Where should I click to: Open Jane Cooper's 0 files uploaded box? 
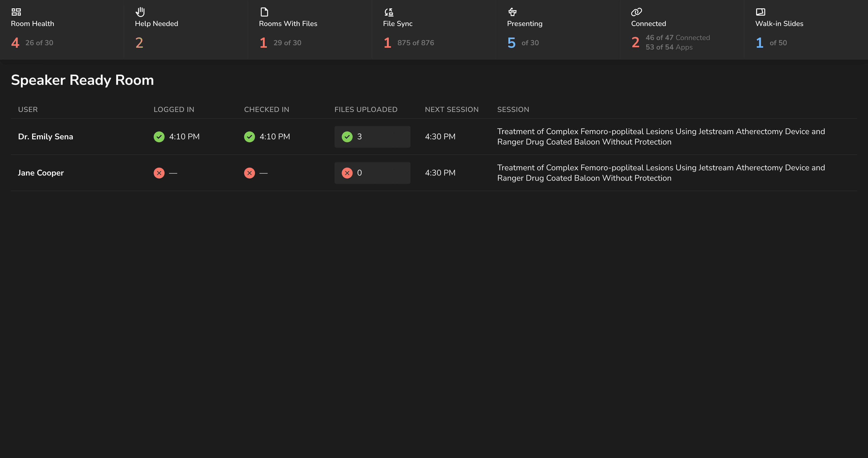point(372,173)
